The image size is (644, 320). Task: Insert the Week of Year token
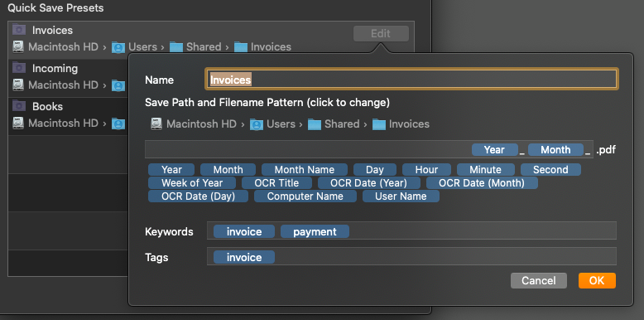[192, 183]
